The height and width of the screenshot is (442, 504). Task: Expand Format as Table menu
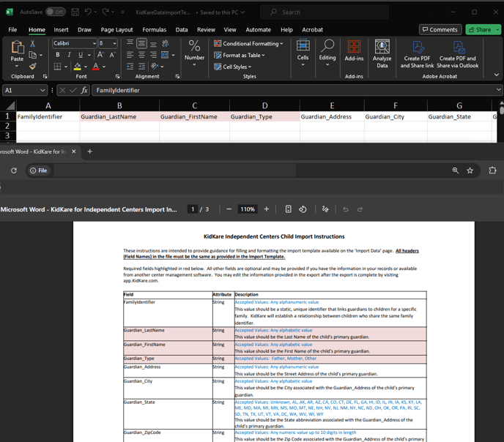click(240, 55)
